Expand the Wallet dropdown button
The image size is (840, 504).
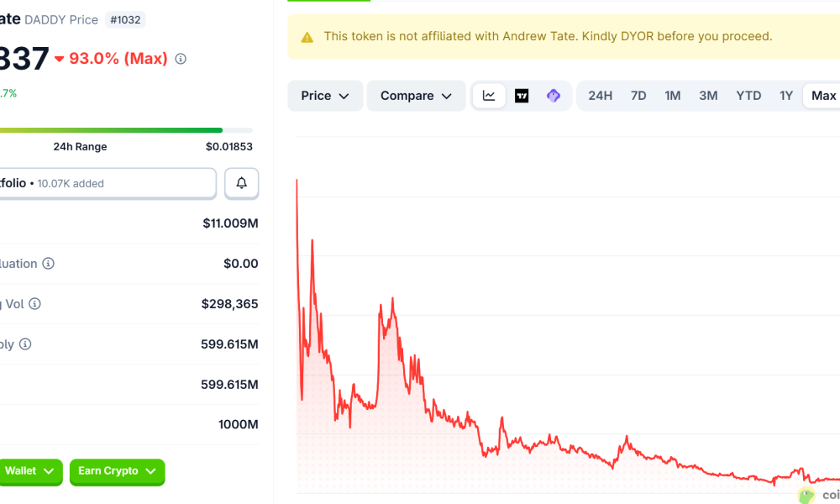click(x=29, y=471)
